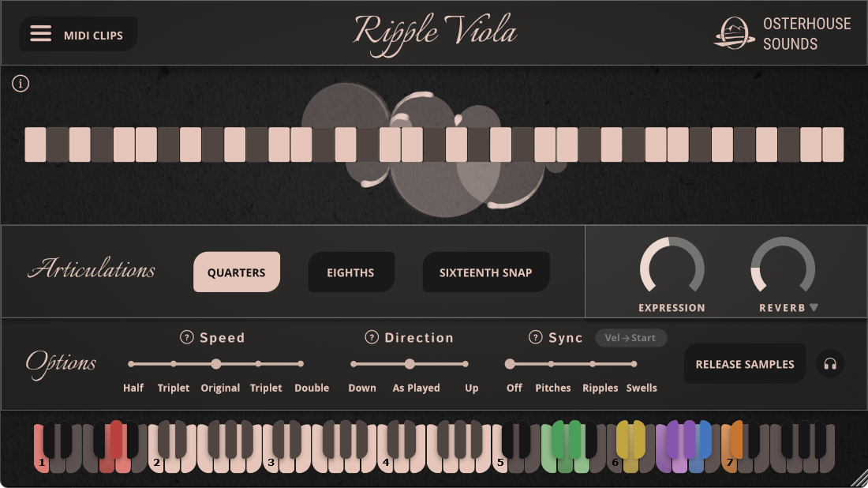Expand the Reverb dropdown arrow
Viewport: 868px width, 488px height.
pyautogui.click(x=814, y=307)
